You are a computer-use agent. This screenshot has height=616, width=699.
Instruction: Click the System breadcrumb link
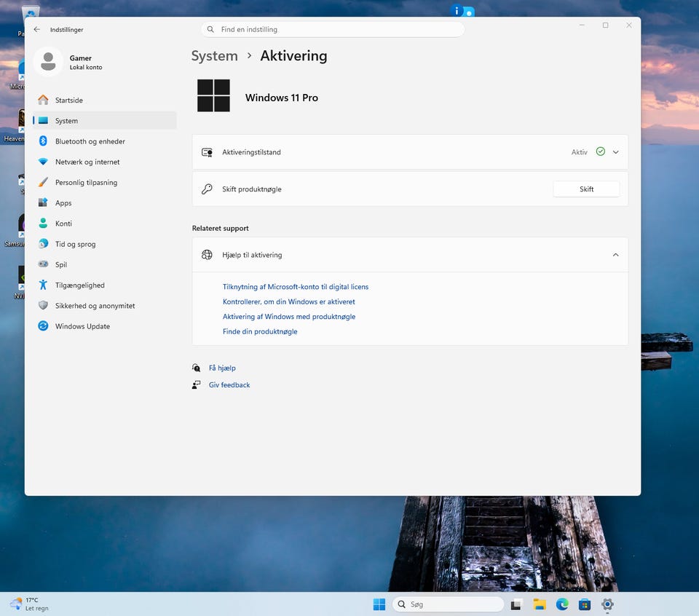click(214, 56)
